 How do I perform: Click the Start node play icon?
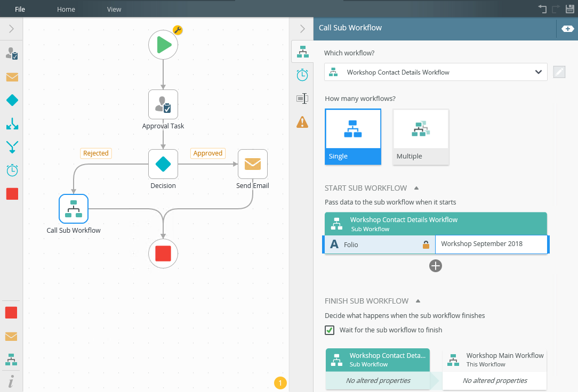pyautogui.click(x=163, y=45)
